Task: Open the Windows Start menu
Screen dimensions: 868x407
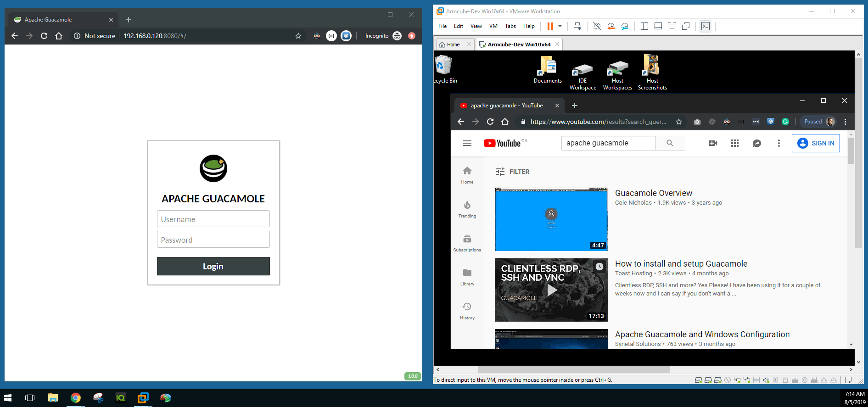Action: [8, 398]
